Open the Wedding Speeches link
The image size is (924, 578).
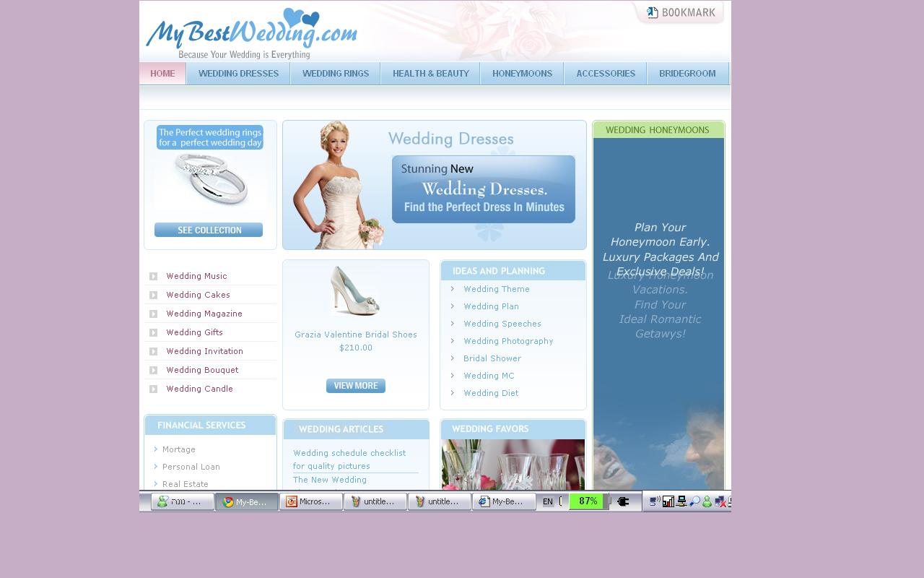coord(502,324)
